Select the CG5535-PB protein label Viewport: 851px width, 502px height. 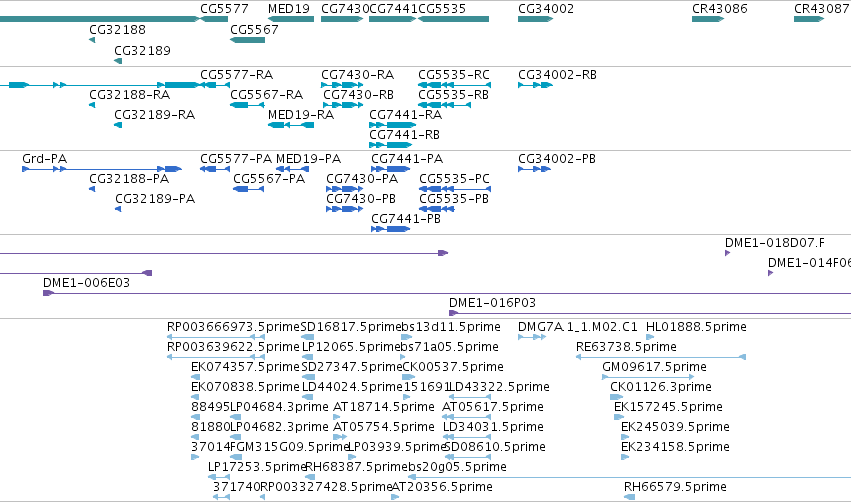coord(454,199)
